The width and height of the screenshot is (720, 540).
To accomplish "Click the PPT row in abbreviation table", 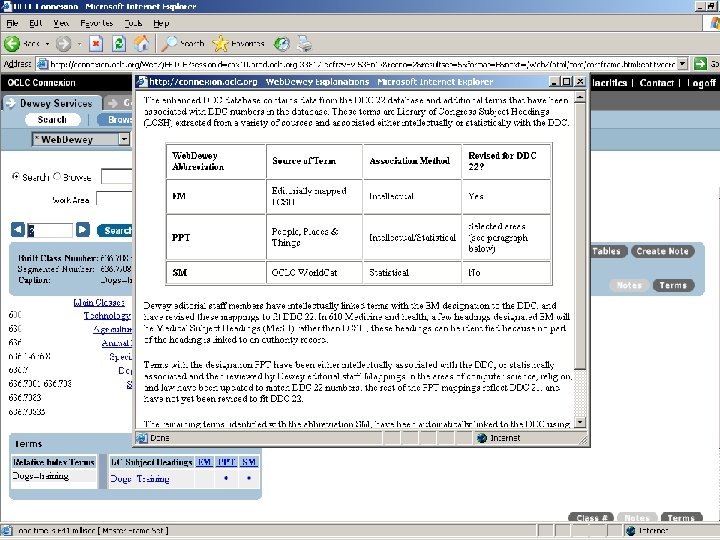I will [x=359, y=237].
